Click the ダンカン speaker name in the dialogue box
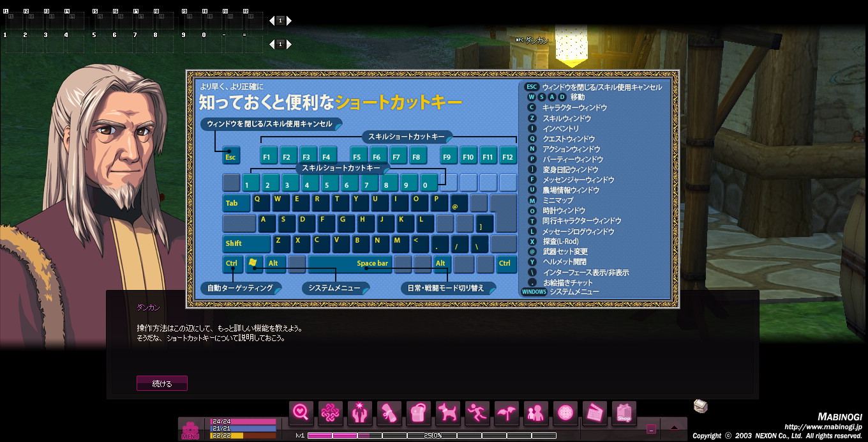 [x=148, y=307]
